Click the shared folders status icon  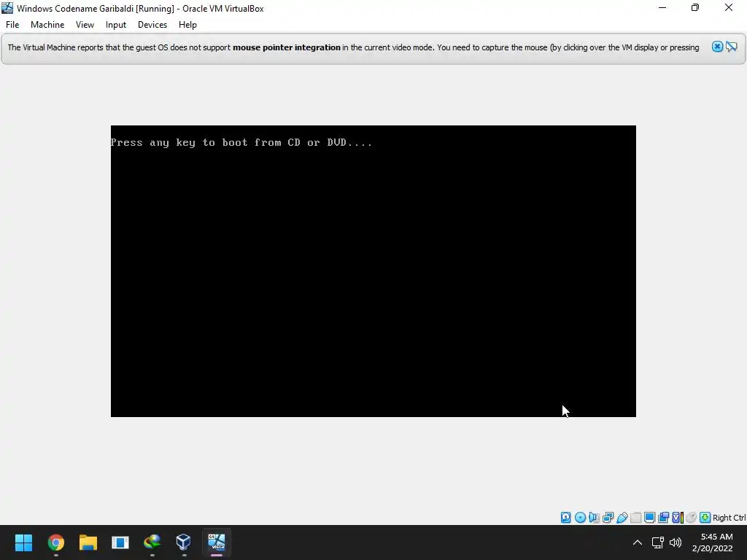635,518
